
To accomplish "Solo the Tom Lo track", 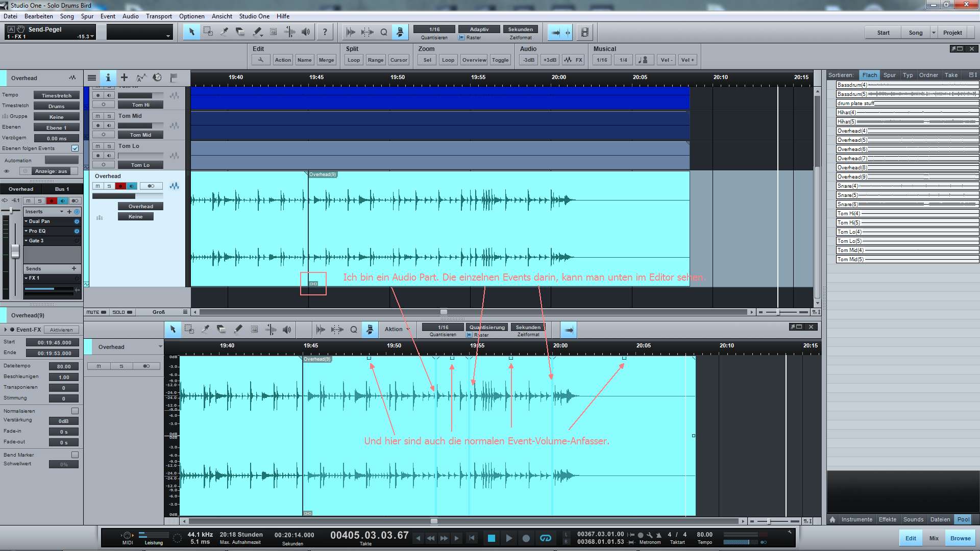I will click(109, 146).
